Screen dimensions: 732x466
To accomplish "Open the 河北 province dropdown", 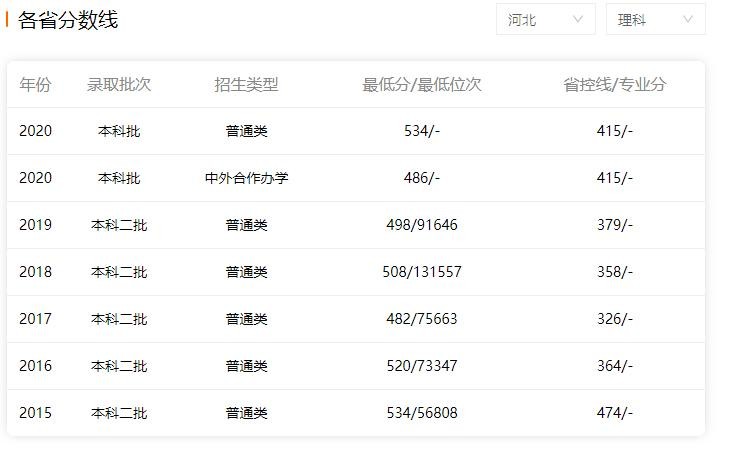I will click(545, 20).
